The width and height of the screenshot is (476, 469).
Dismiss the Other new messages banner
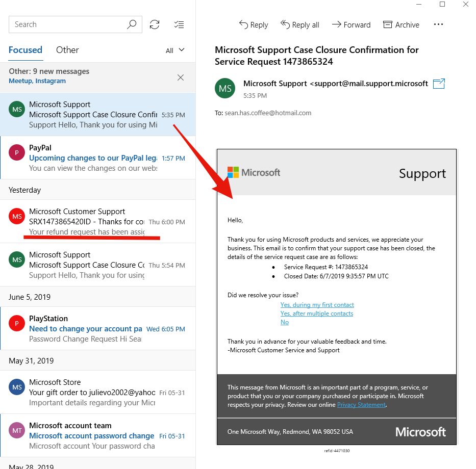tap(181, 77)
